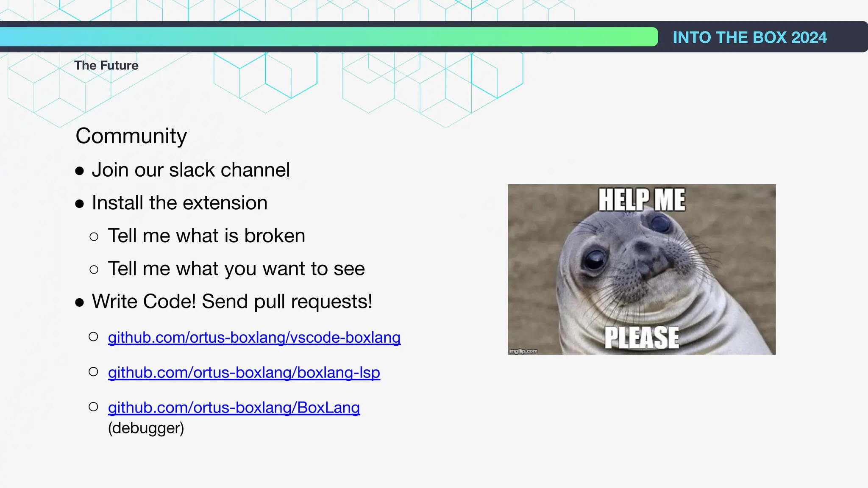868x488 pixels.
Task: Click the "Join our slack channel" bullet text
Action: tap(190, 170)
